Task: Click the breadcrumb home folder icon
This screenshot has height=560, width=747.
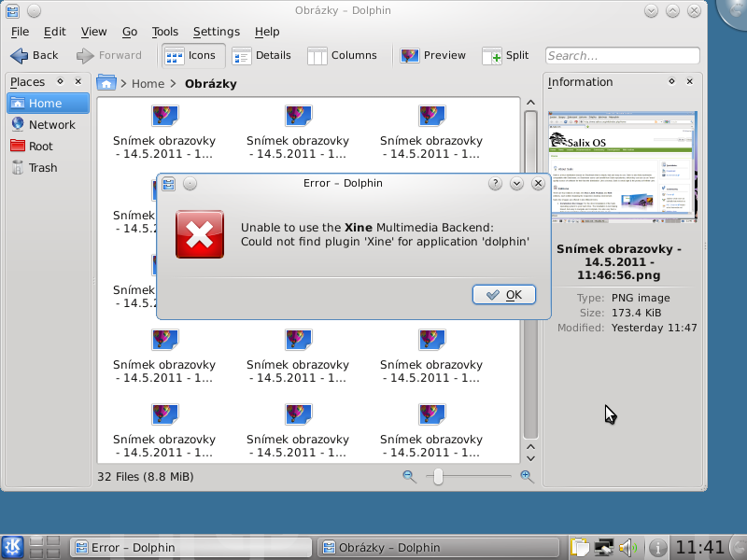Action: pyautogui.click(x=106, y=83)
